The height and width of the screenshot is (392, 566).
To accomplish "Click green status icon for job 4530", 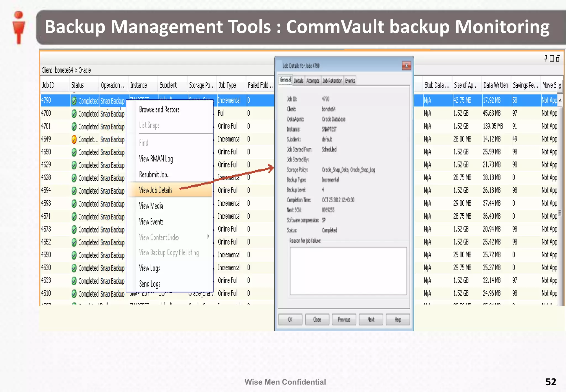I will (74, 268).
